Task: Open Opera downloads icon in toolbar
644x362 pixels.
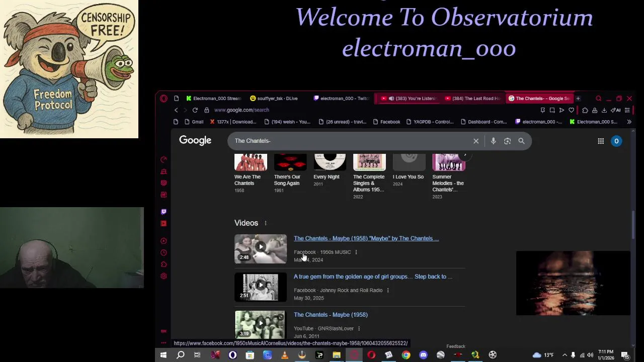Action: 604,110
